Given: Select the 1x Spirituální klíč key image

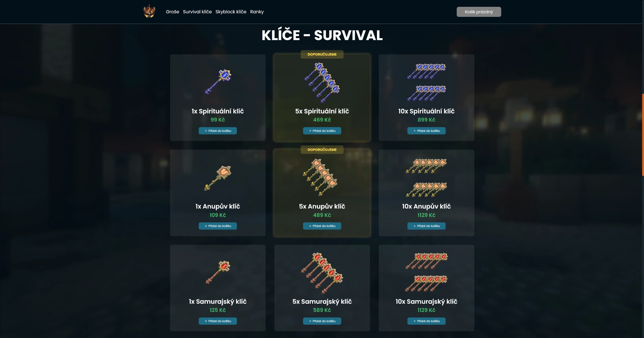Looking at the screenshot, I should 218,82.
